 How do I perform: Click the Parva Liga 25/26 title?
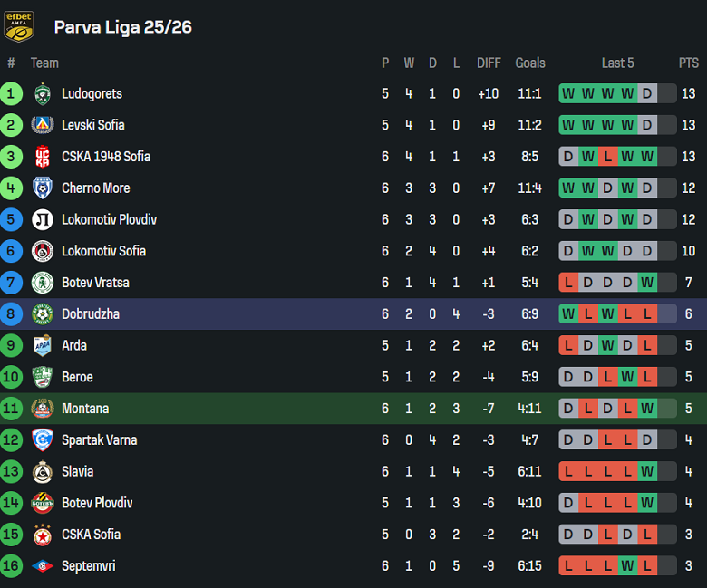tap(122, 27)
